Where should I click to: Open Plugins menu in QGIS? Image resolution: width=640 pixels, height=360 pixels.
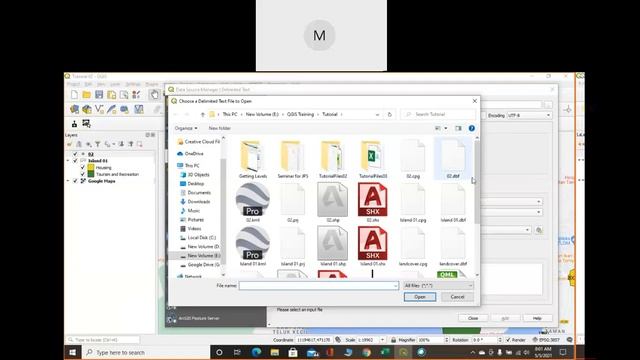152,84
